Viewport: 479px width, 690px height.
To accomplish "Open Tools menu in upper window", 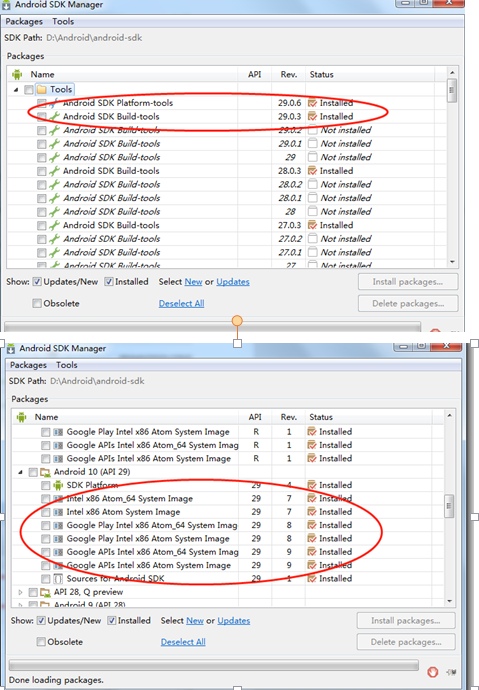I will tap(63, 22).
